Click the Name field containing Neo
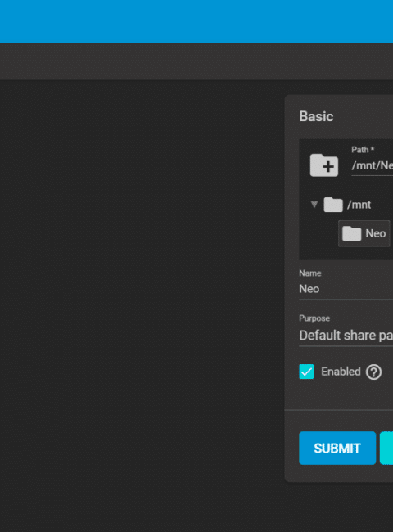 (x=346, y=289)
